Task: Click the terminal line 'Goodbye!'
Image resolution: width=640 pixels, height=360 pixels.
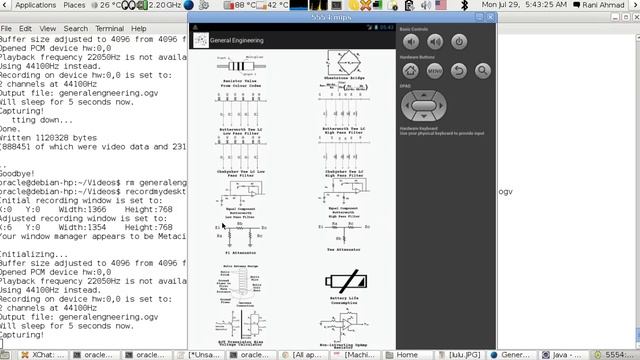Action: click(x=17, y=174)
